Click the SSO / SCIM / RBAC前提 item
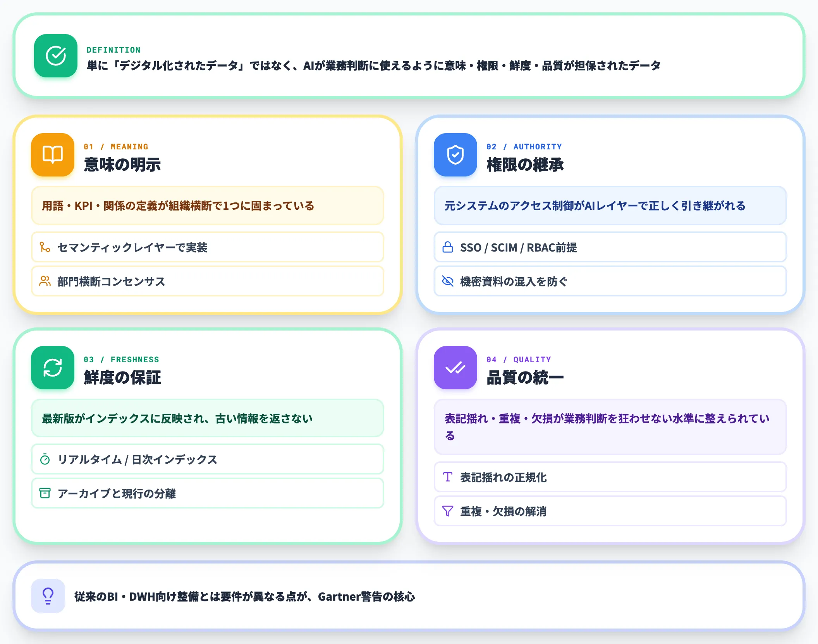818x644 pixels. pos(610,247)
